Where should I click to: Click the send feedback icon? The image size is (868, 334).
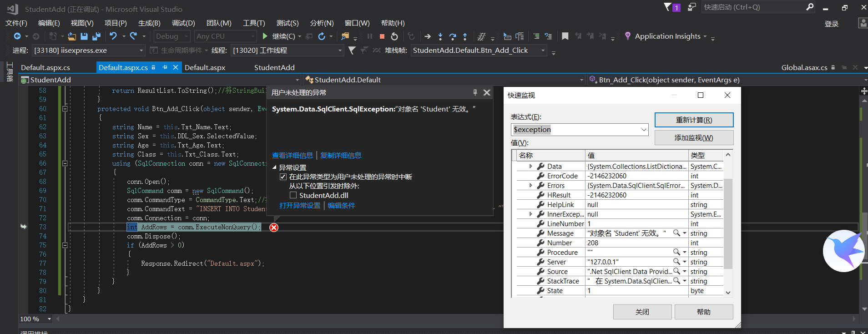click(x=691, y=7)
